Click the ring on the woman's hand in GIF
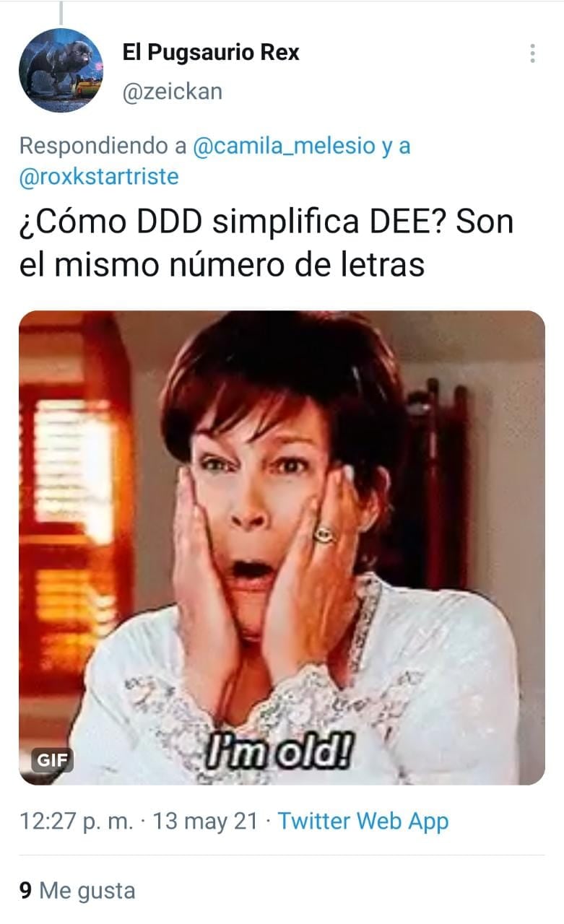The image size is (564, 924). [x=324, y=533]
